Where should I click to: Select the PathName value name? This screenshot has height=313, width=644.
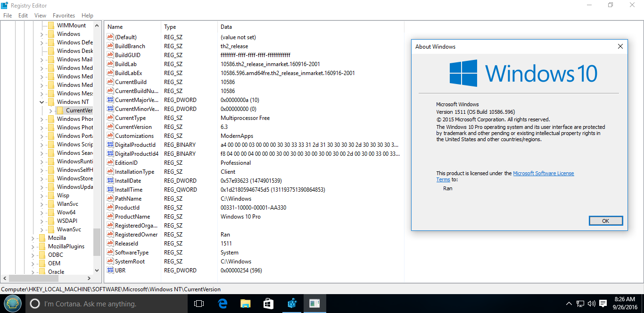128,199
